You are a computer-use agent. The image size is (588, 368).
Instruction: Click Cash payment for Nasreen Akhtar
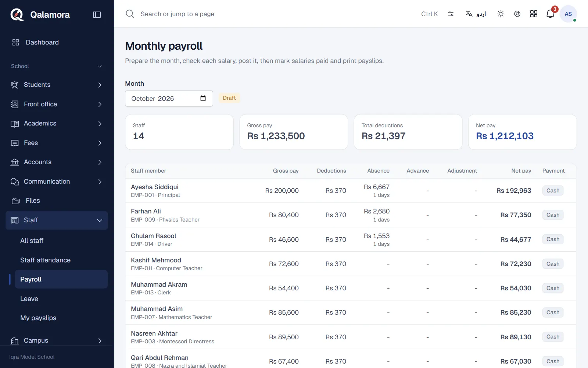click(x=553, y=337)
